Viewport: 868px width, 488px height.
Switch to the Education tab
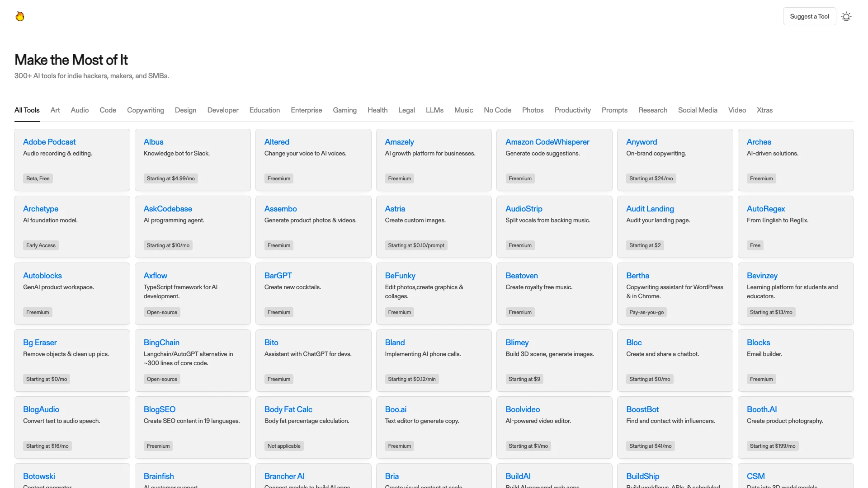click(264, 110)
